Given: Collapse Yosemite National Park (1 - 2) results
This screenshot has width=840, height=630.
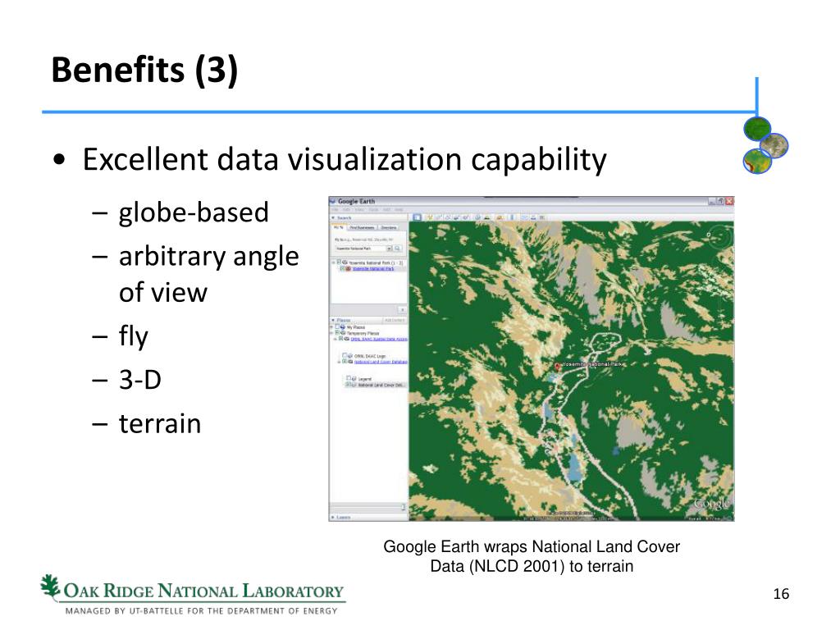Looking at the screenshot, I should 333,263.
